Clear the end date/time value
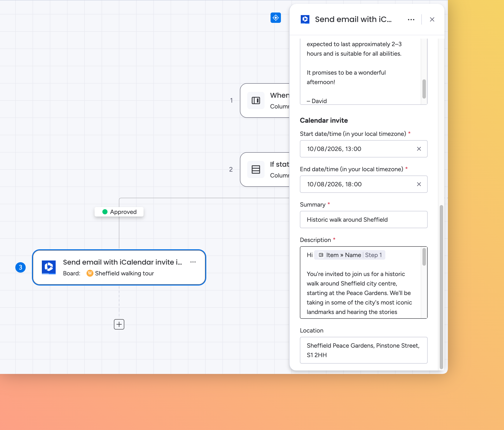The height and width of the screenshot is (430, 504). coord(419,184)
